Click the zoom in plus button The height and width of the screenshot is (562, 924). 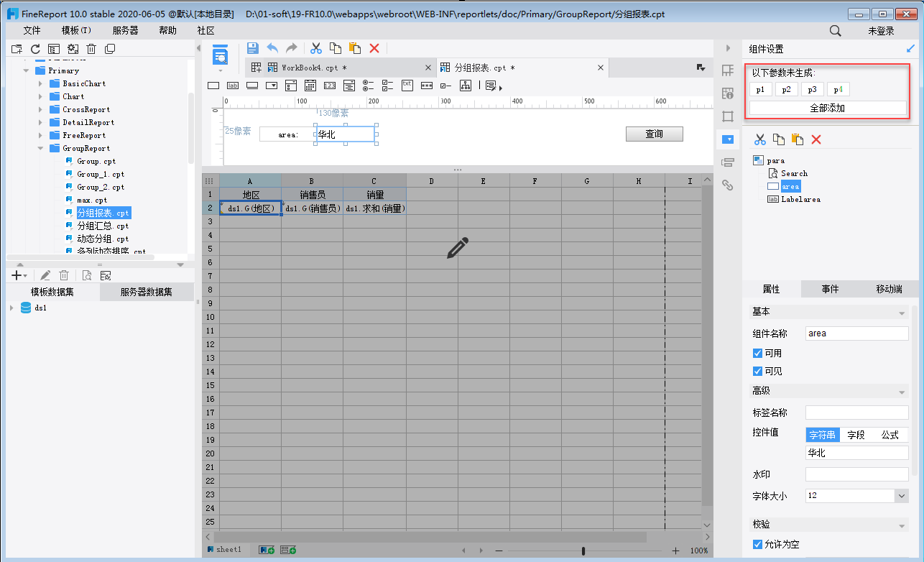675,551
